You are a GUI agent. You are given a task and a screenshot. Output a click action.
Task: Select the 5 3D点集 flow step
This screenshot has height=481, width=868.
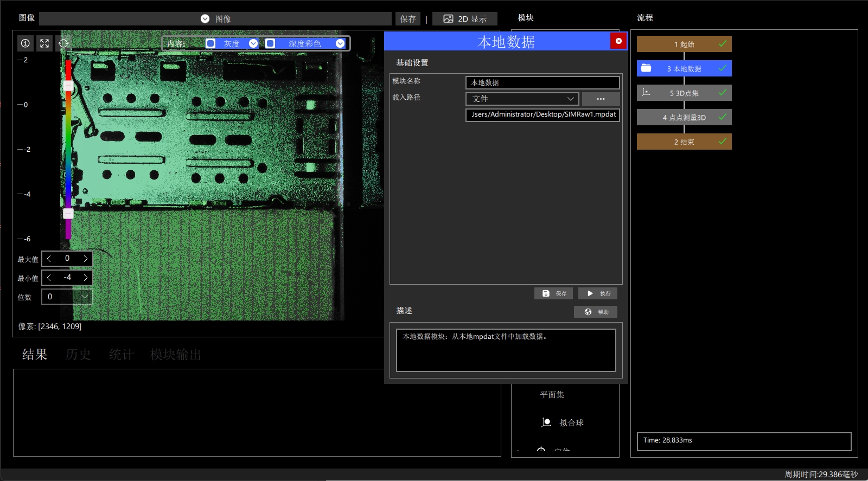(684, 93)
